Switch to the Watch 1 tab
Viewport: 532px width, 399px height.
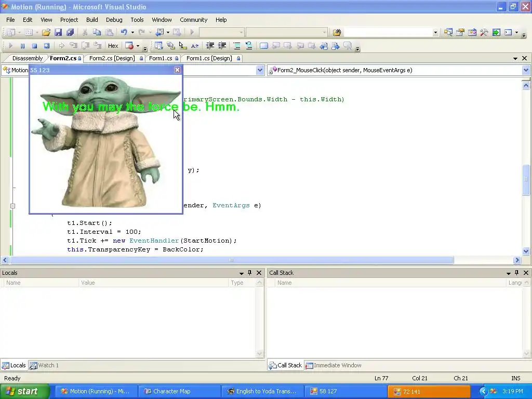coord(45,365)
